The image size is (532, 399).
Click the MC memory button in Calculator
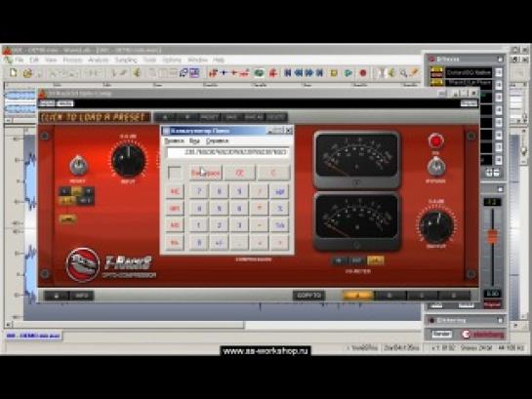175,191
